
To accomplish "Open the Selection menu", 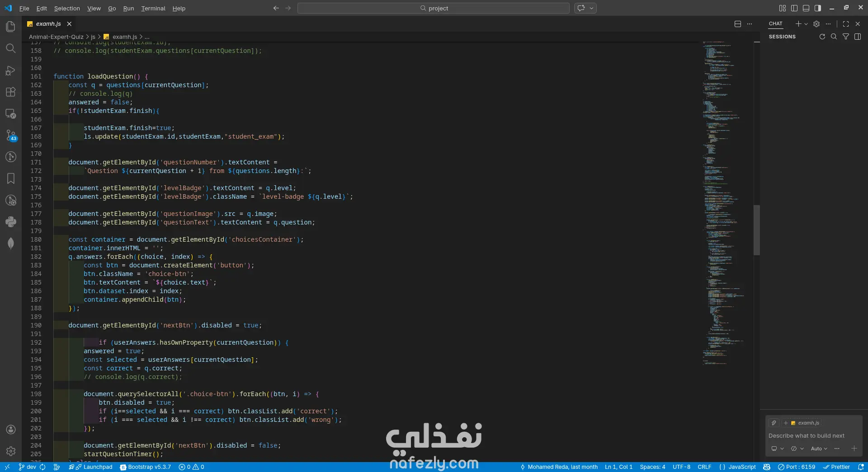I will pyautogui.click(x=67, y=8).
